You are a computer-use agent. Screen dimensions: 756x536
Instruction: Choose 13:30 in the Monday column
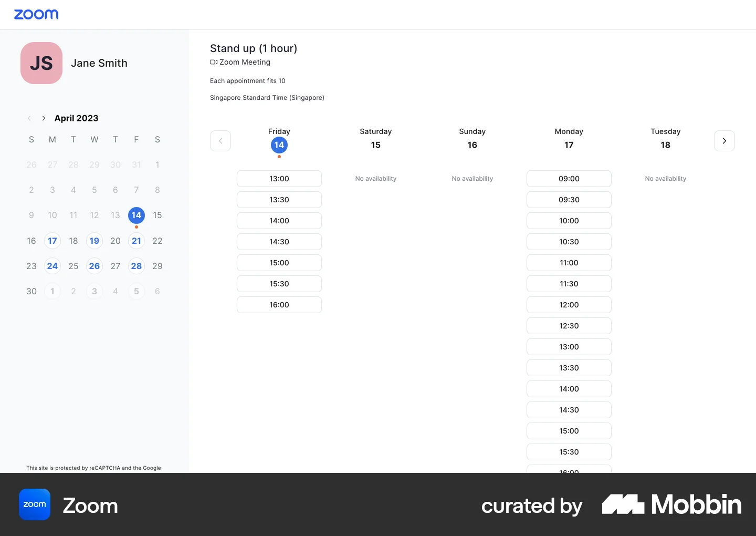click(569, 368)
